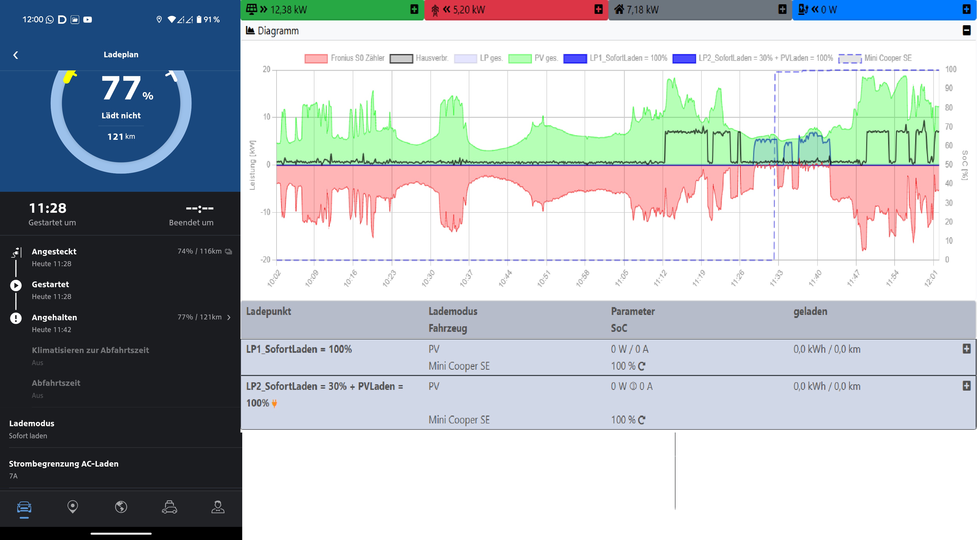This screenshot has width=980, height=540.
Task: Expand the blue charge point 0 W panel
Action: pyautogui.click(x=966, y=10)
